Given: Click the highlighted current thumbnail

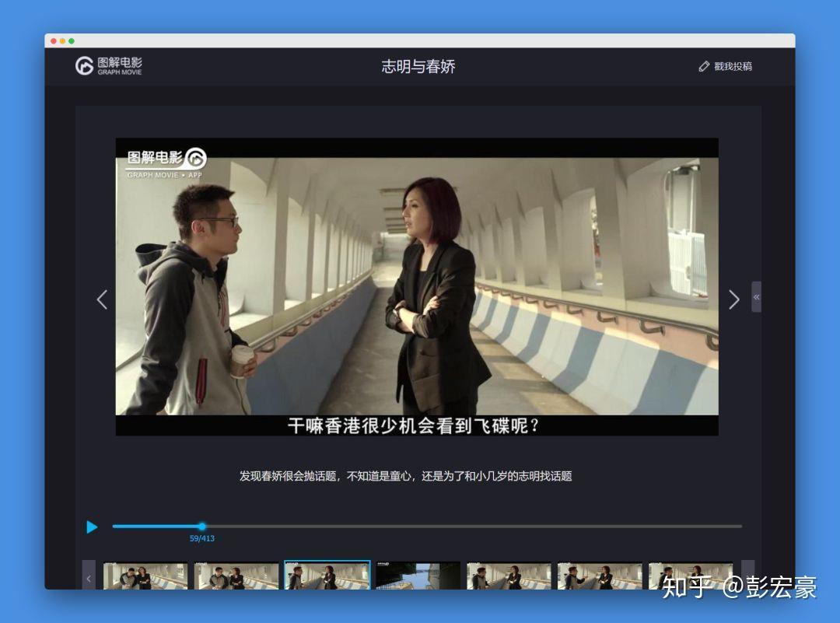Looking at the screenshot, I should point(327,576).
